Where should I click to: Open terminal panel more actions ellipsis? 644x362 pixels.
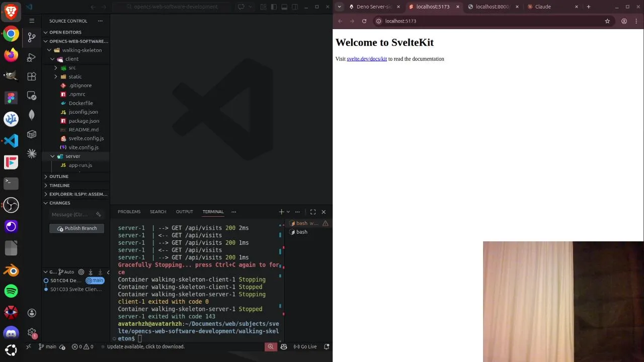[x=297, y=212]
